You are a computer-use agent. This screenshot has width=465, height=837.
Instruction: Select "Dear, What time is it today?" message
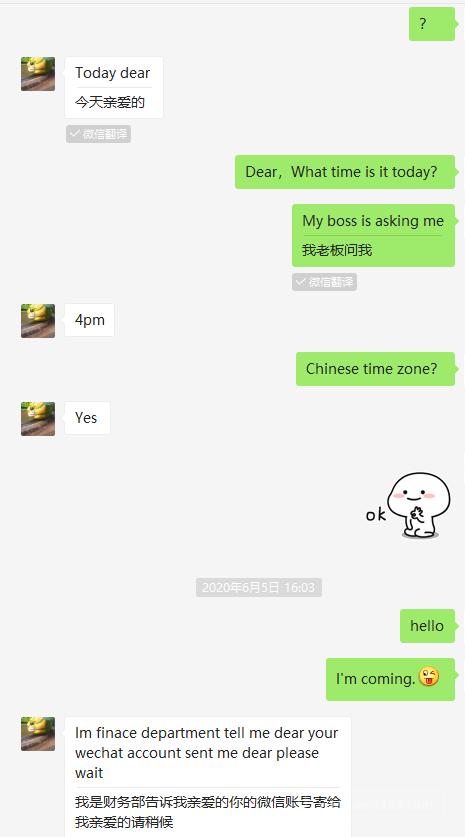(x=345, y=172)
